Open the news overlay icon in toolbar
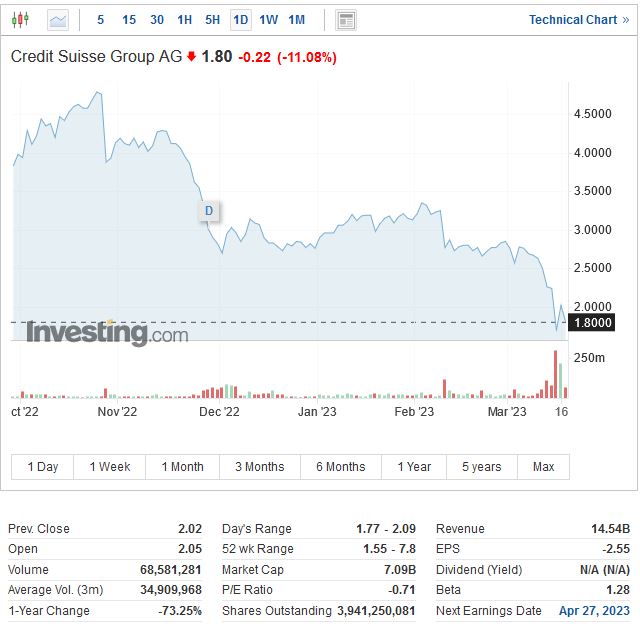Image resolution: width=640 pixels, height=642 pixels. [x=346, y=20]
